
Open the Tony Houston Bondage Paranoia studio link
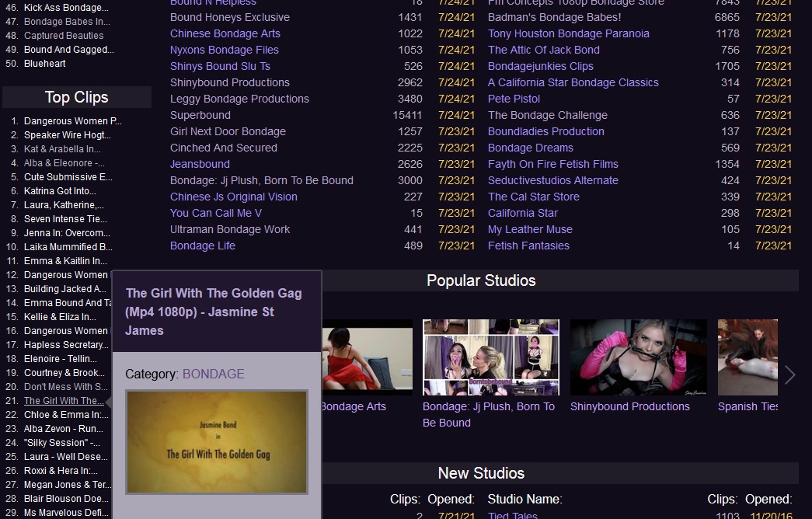tap(568, 33)
